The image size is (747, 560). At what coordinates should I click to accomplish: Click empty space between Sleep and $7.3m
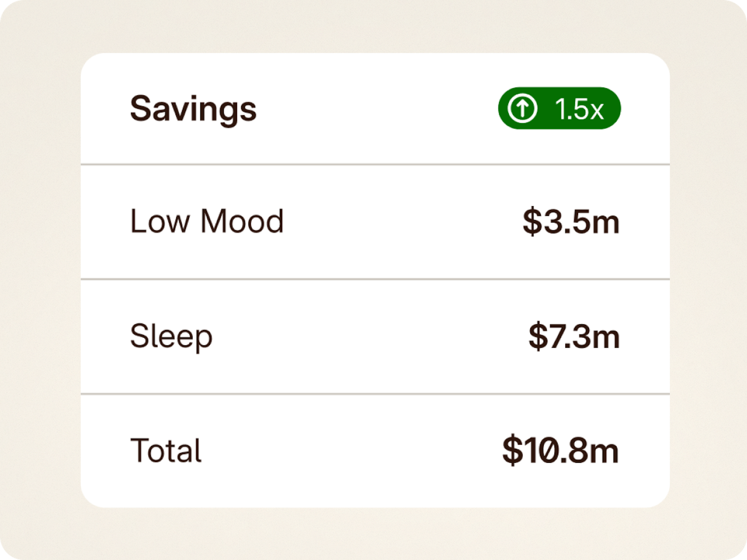(x=370, y=336)
